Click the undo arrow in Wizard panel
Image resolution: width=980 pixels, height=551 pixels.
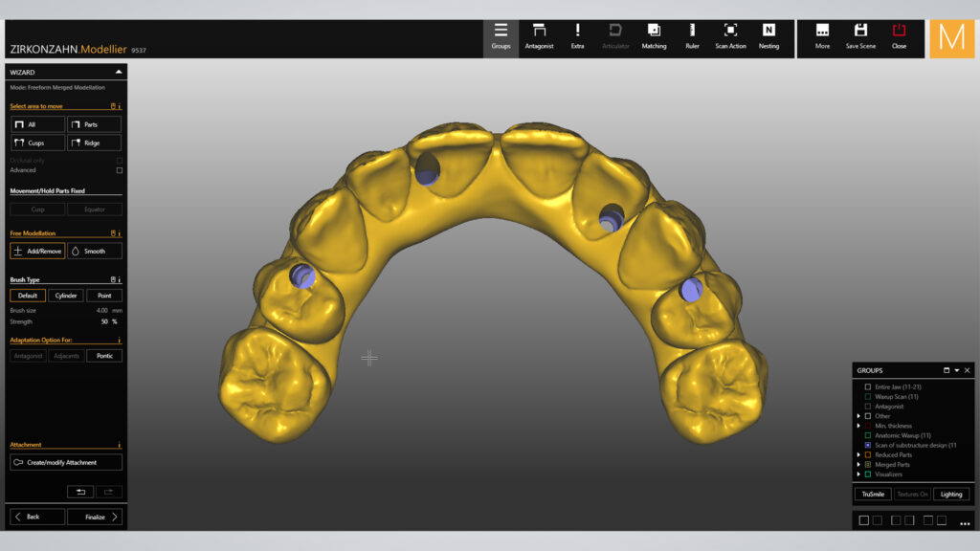(x=79, y=492)
